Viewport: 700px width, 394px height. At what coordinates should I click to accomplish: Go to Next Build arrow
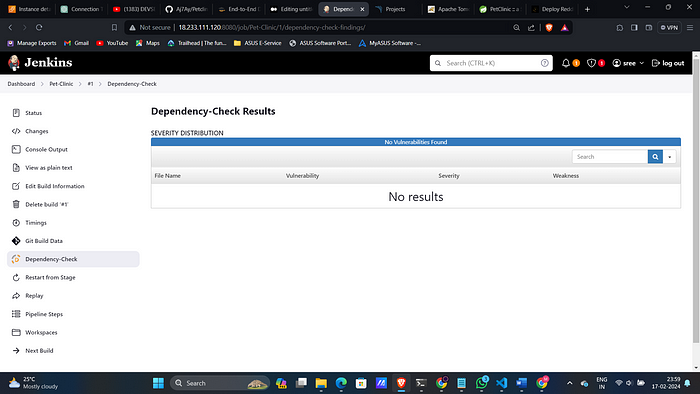[16, 351]
